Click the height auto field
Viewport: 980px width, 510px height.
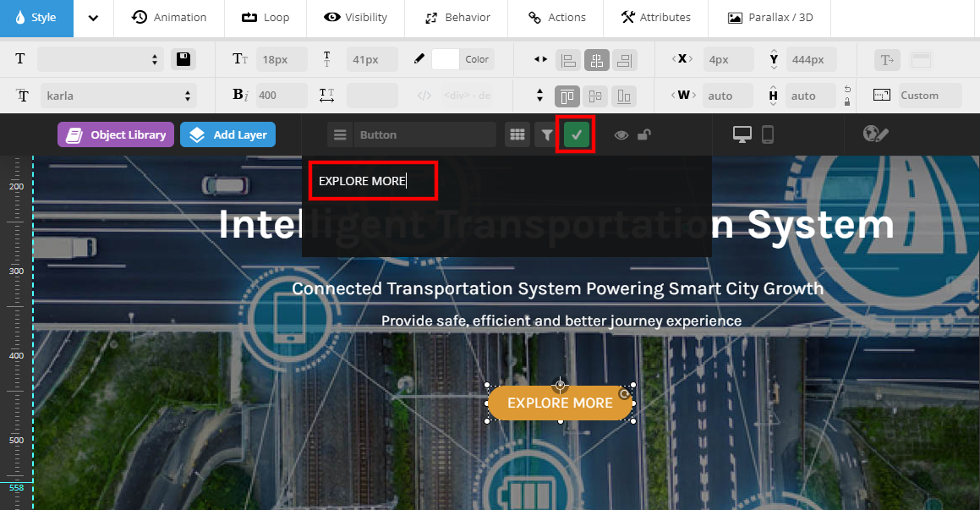click(x=811, y=96)
